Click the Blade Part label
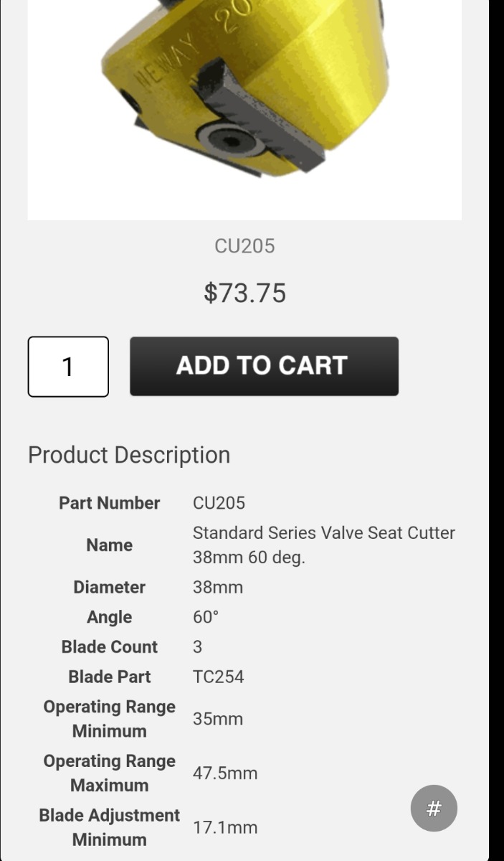Viewport: 504px width, 861px height. pyautogui.click(x=109, y=677)
